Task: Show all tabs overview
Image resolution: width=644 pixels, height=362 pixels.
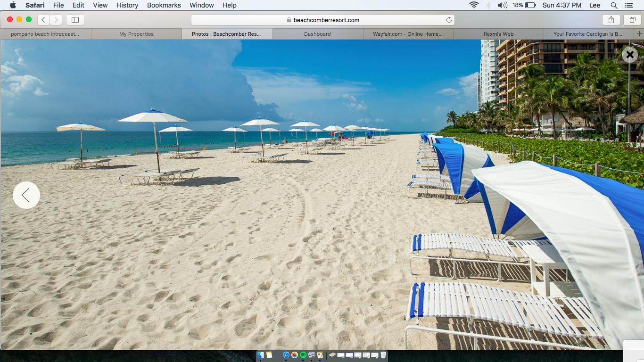Action: (x=632, y=20)
